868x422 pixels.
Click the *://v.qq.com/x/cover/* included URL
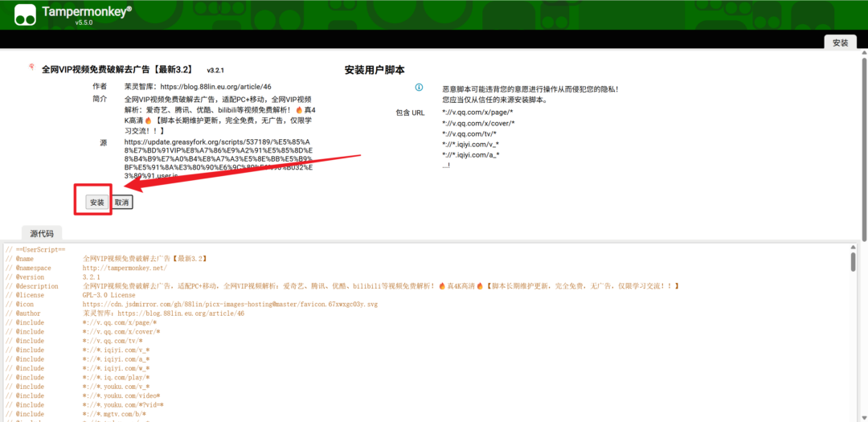pyautogui.click(x=479, y=123)
